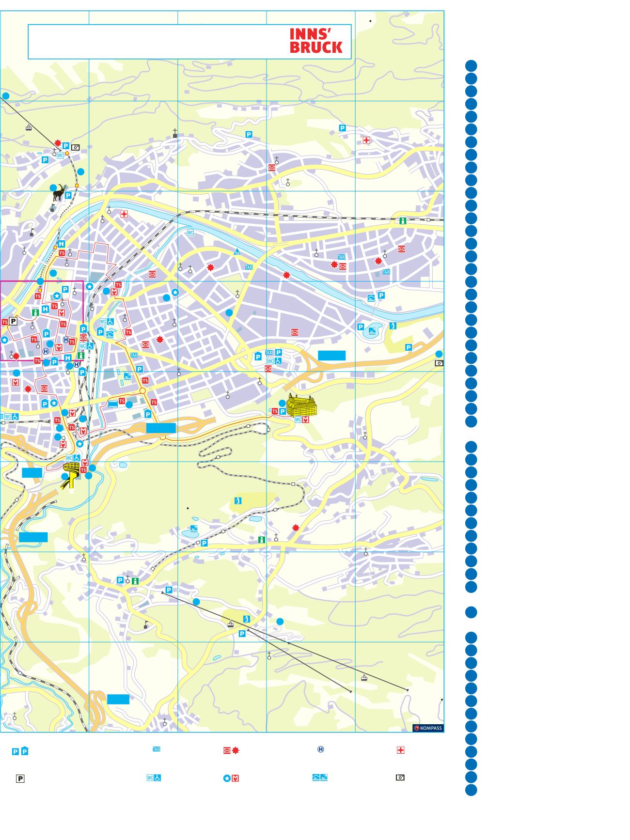630x840 pixels.
Task: Select the circled H icon in legend
Action: 320,749
